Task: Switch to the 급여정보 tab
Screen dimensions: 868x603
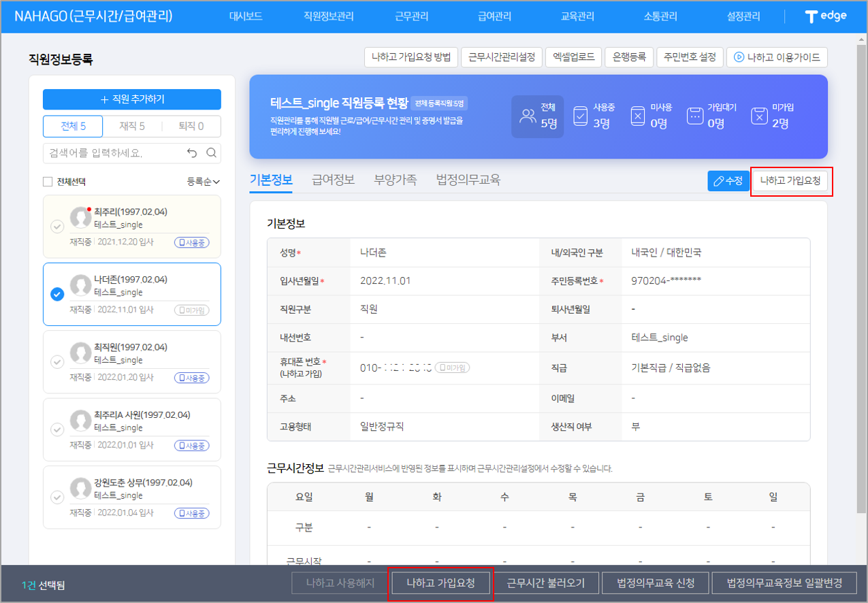Action: pyautogui.click(x=333, y=180)
